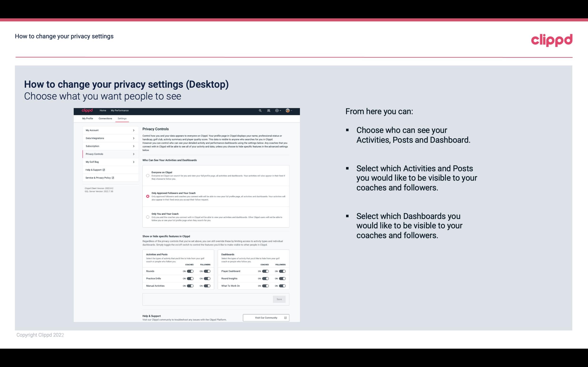Toggle Rounds Followers switch ON
The image size is (588, 367).
206,271
